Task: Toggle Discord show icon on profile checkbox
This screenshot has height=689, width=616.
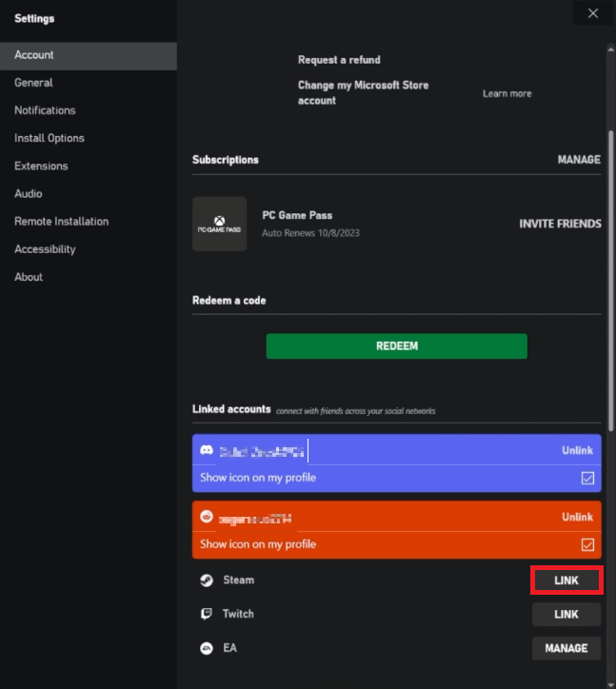Action: tap(587, 478)
